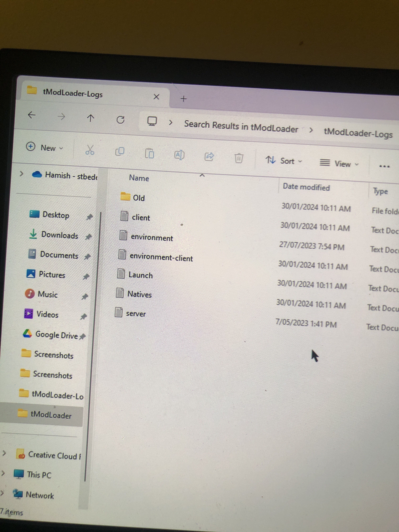Refresh the folder view
Screen dimensions: 399x532
pyautogui.click(x=120, y=120)
